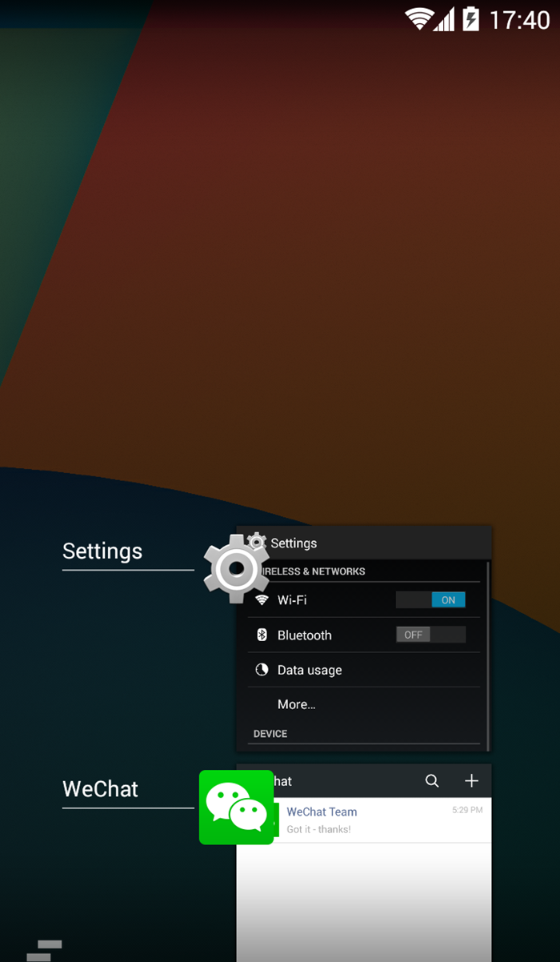Image resolution: width=560 pixels, height=962 pixels.
Task: Click the DEVICE section header
Action: (x=270, y=734)
